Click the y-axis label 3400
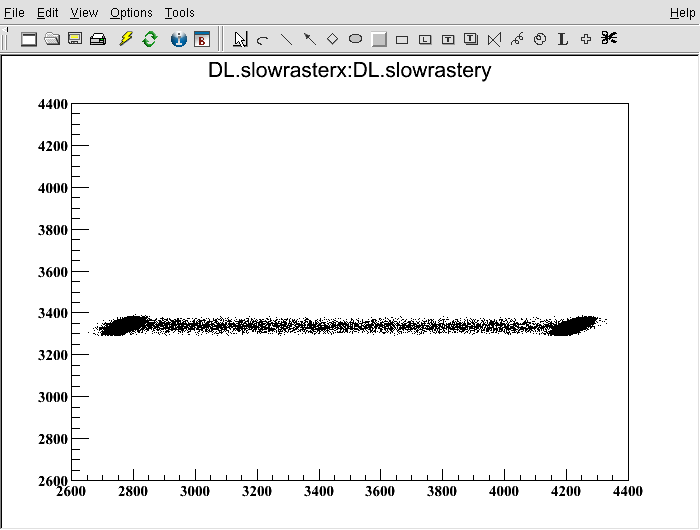Image resolution: width=700 pixels, height=530 pixels. (x=53, y=313)
